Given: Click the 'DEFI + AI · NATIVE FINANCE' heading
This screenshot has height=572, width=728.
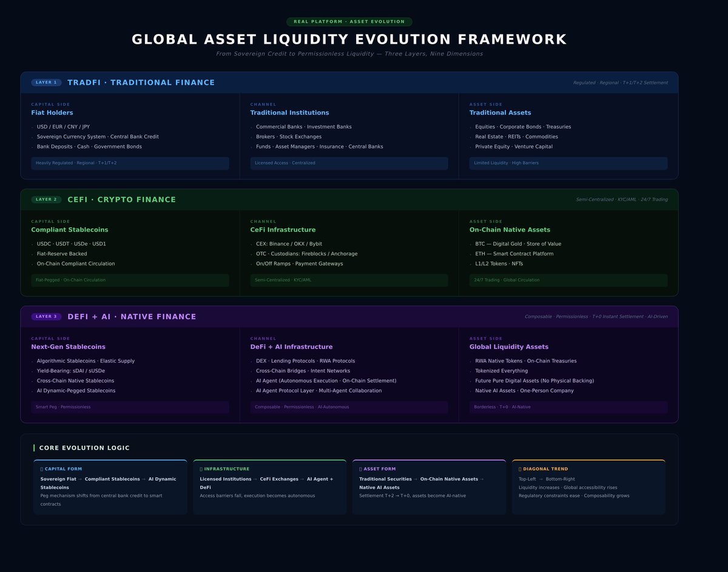Looking at the screenshot, I should click(x=132, y=317).
